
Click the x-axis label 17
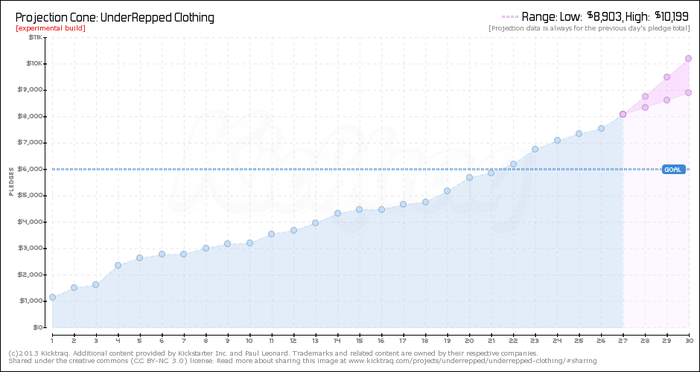(403, 340)
